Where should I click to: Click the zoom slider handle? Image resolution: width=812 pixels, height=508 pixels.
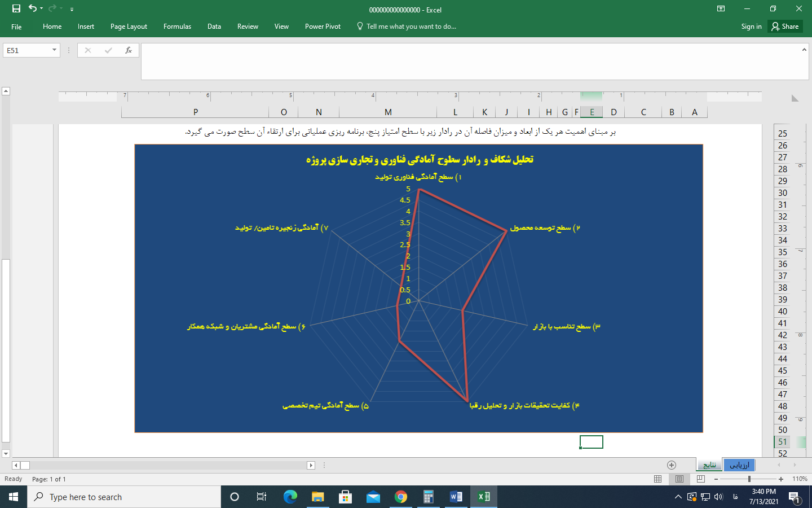[x=749, y=479]
